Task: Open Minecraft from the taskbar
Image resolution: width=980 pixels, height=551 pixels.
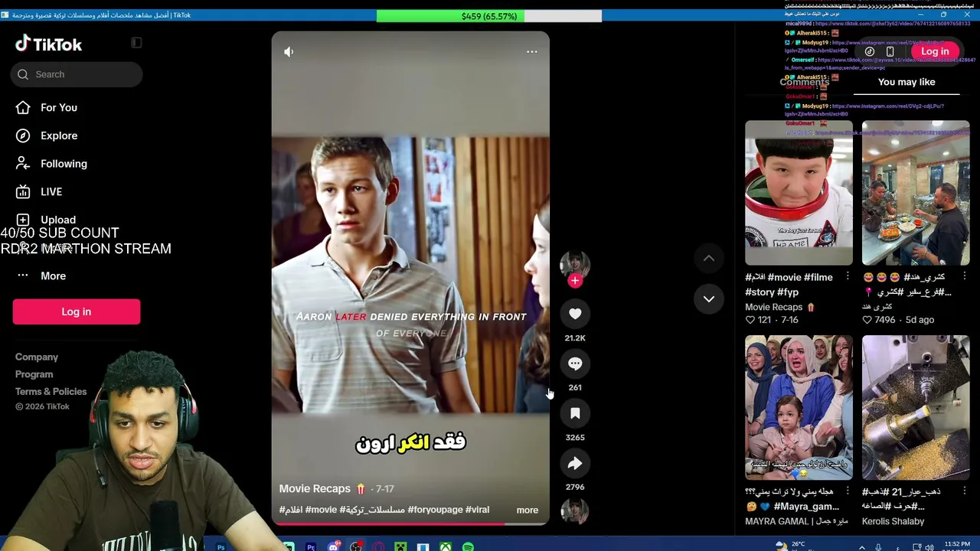Action: click(400, 547)
